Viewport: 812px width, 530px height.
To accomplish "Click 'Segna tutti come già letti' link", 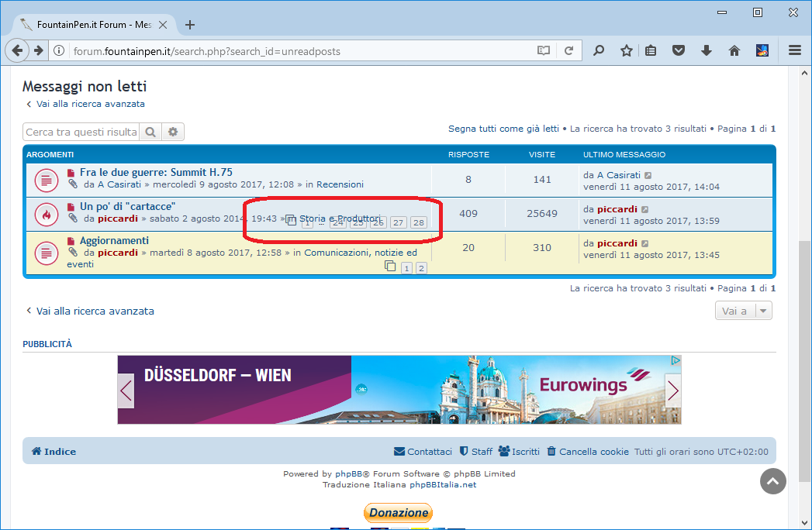I will click(x=503, y=129).
